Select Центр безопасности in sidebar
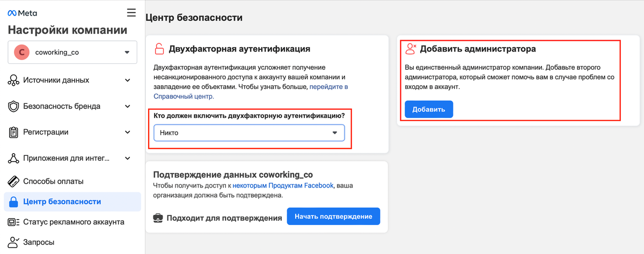Image resolution: width=644 pixels, height=254 pixels. 72,201
